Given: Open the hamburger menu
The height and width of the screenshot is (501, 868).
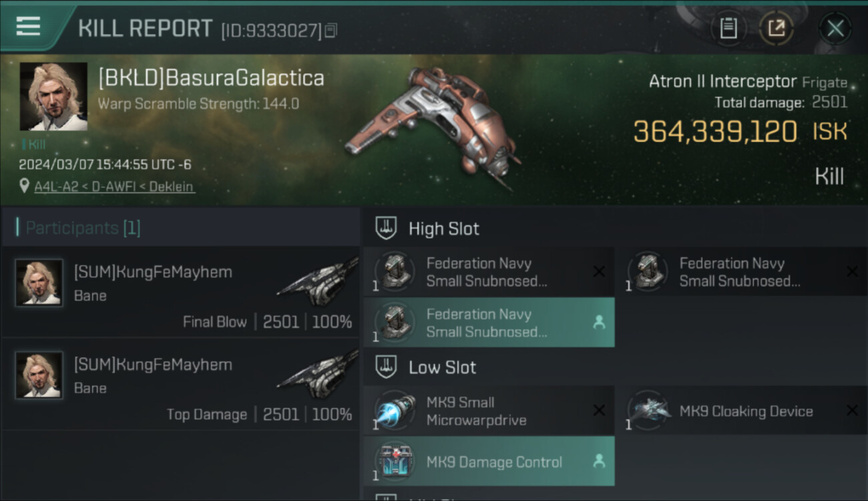Looking at the screenshot, I should pos(28,27).
